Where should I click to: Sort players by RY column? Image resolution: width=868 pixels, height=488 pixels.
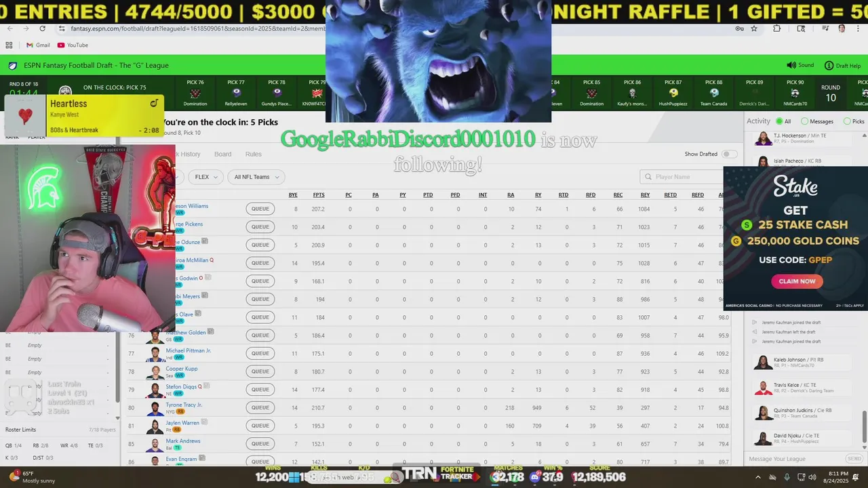(538, 195)
